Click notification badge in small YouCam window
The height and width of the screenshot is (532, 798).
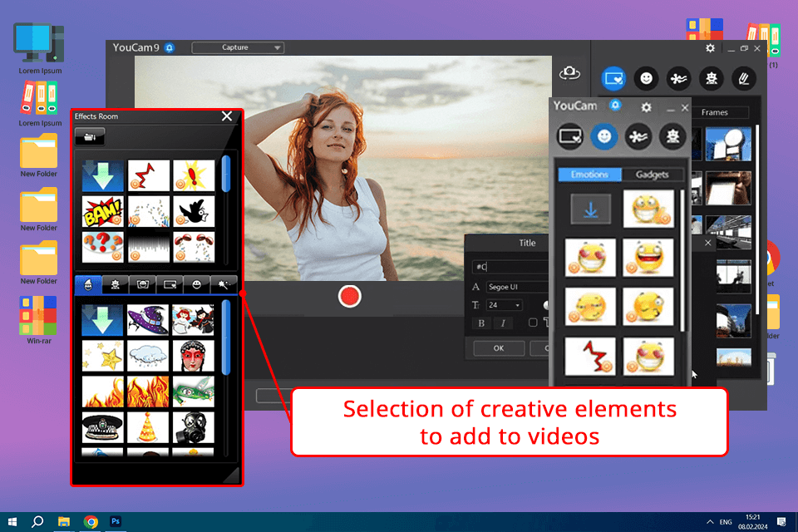pos(615,105)
